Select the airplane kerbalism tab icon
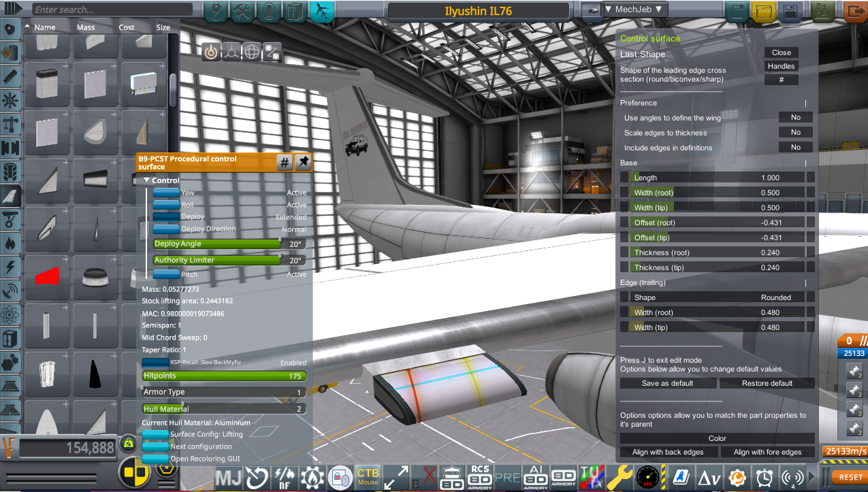The width and height of the screenshot is (868, 492). coord(321,11)
